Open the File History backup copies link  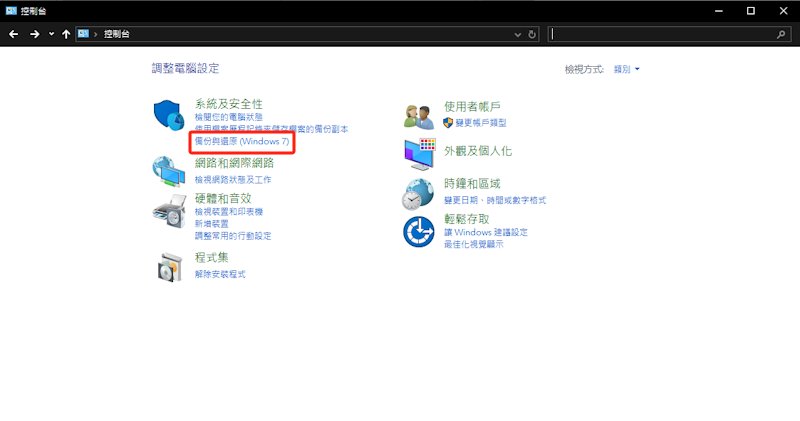271,129
